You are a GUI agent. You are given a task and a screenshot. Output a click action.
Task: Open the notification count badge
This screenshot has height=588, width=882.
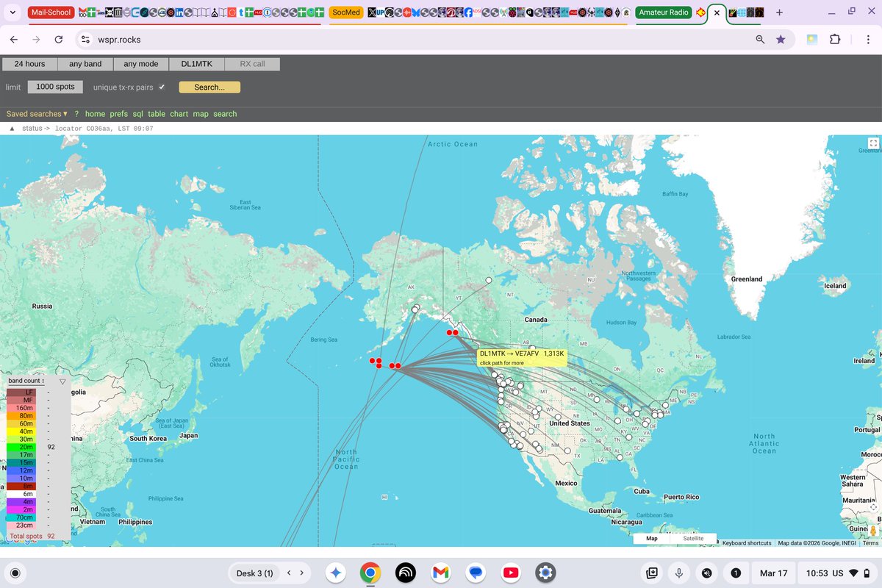[x=736, y=573]
